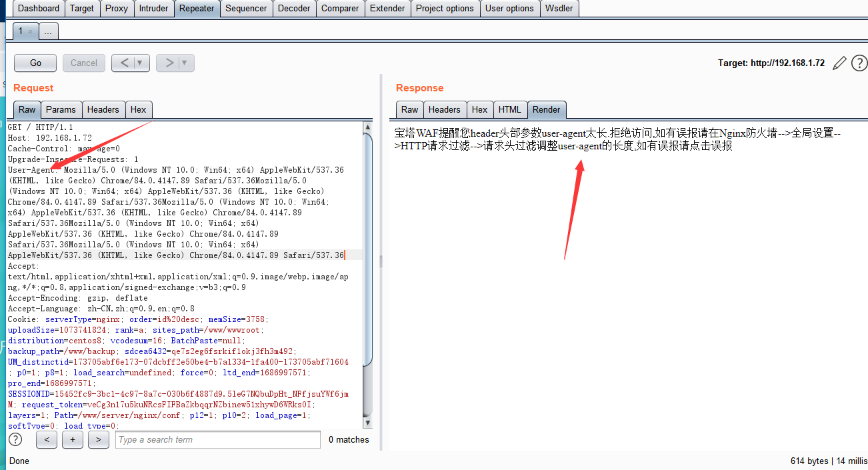Open the Request Headers tab
This screenshot has height=470, width=868.
(103, 110)
